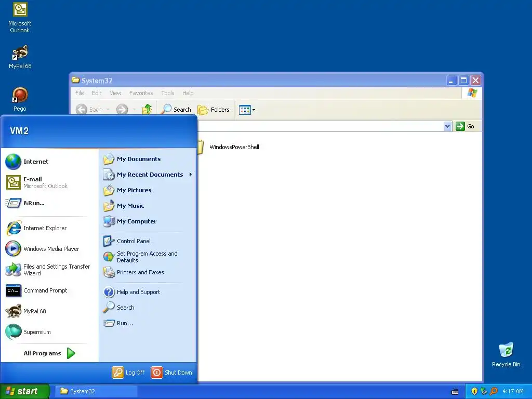Click the clock showing 4:17 AM
Screen dimensions: 532x399
point(513,391)
